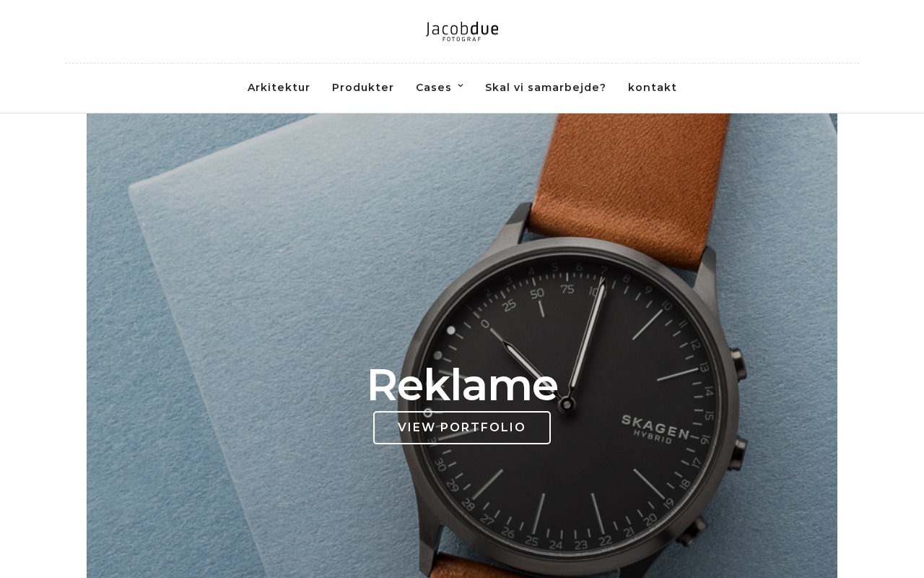Open the Arkitektur menu item

coord(279,87)
